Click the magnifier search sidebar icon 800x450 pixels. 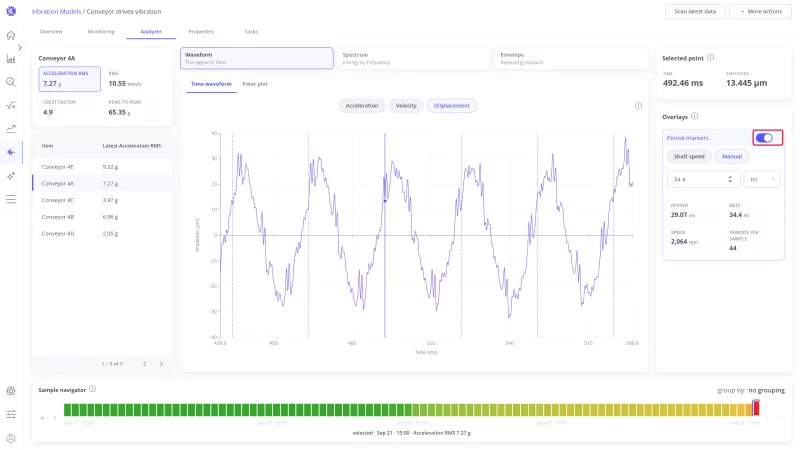(11, 82)
